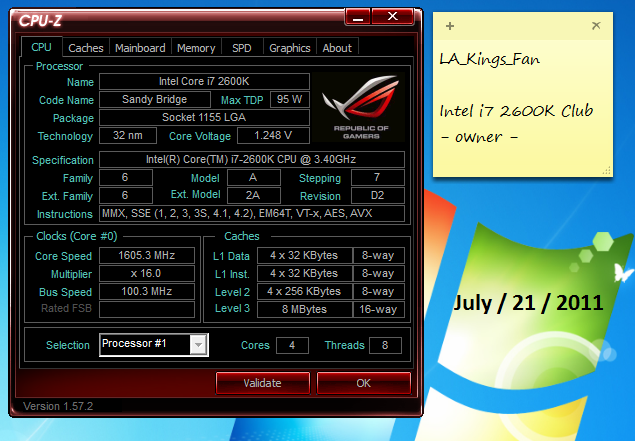This screenshot has height=441, width=635.
Task: Click the empty Rated FSB field
Action: [147, 309]
